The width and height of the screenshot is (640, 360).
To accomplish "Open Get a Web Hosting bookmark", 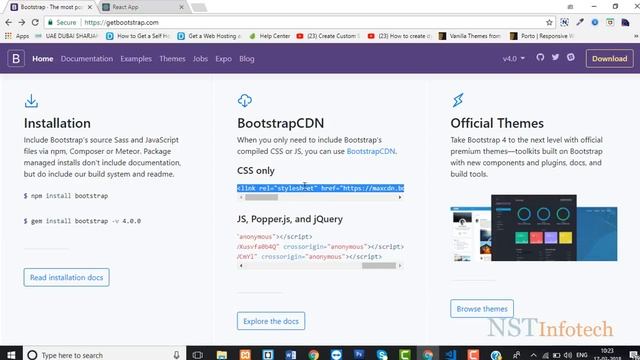I will click(x=210, y=36).
